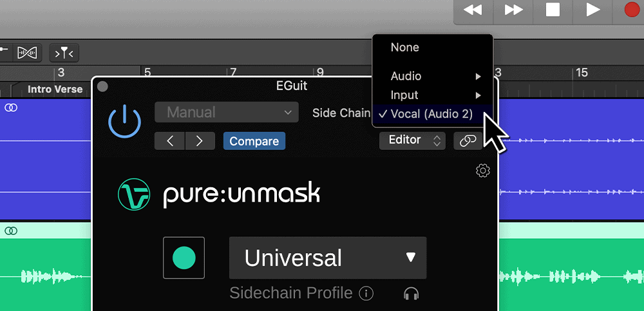
Task: Expand Audio submenu in side chain menu
Action: (433, 76)
